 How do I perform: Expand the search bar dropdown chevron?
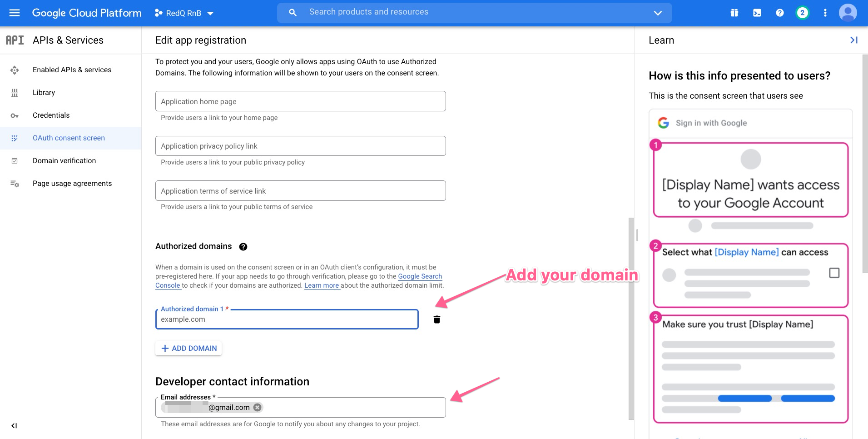coord(658,13)
